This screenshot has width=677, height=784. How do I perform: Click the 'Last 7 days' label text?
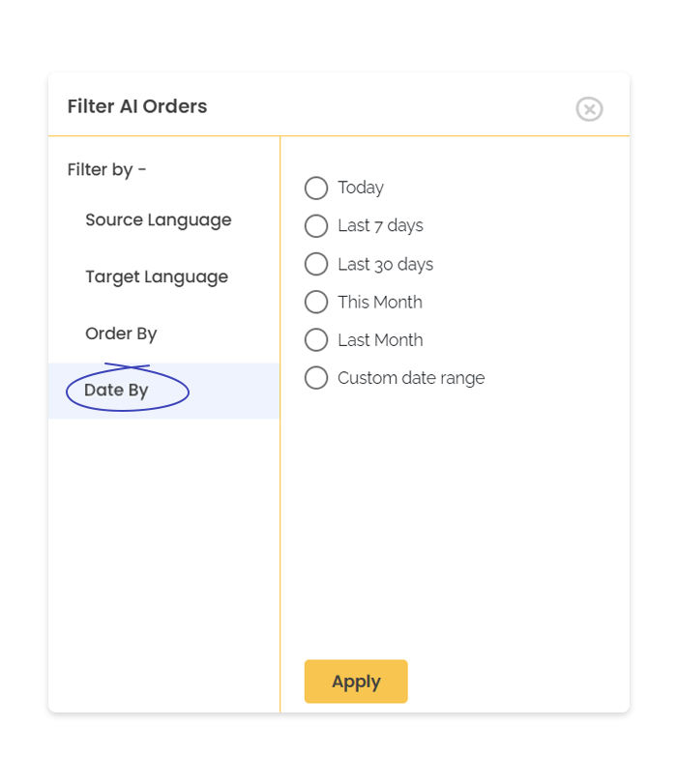pyautogui.click(x=380, y=226)
